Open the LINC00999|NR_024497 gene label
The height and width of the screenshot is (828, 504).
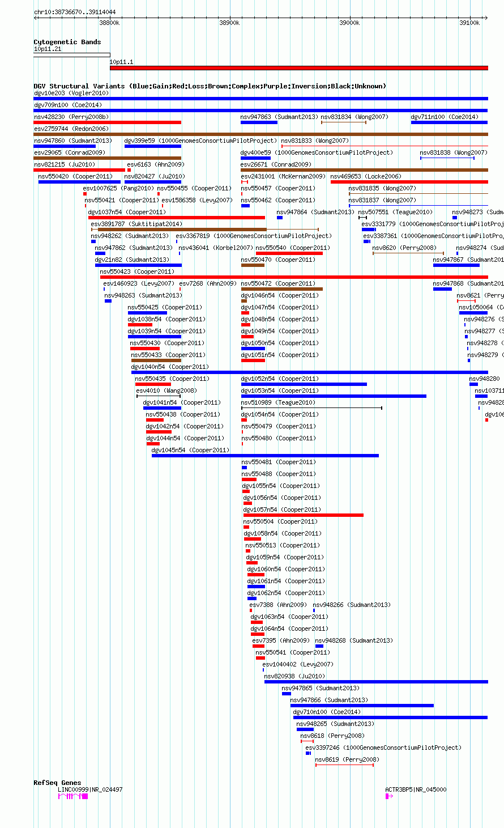(x=90, y=789)
